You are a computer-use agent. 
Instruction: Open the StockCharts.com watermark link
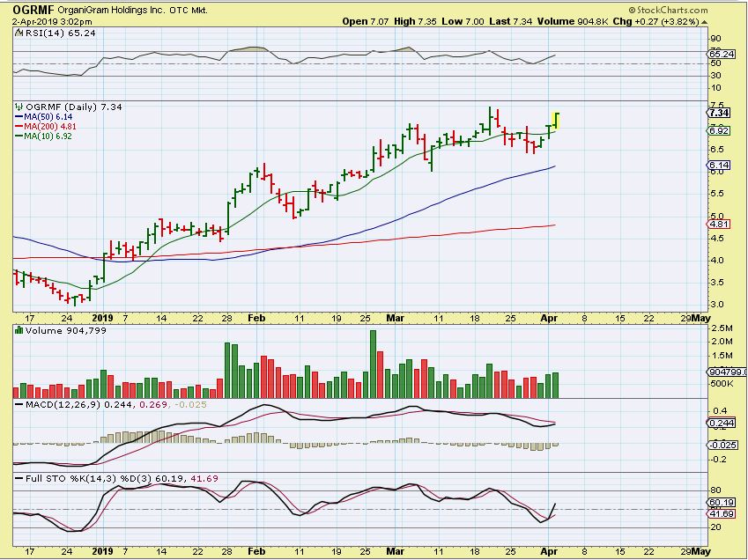668,10
